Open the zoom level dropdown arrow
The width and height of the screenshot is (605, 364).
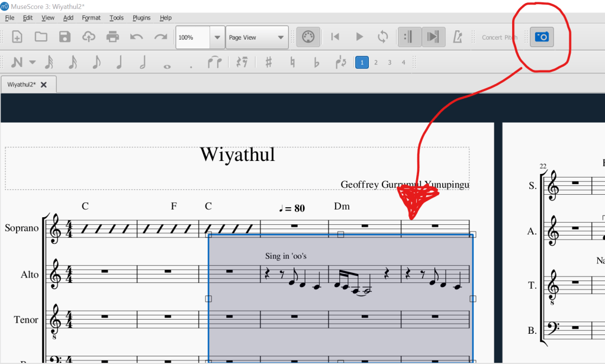(x=218, y=37)
